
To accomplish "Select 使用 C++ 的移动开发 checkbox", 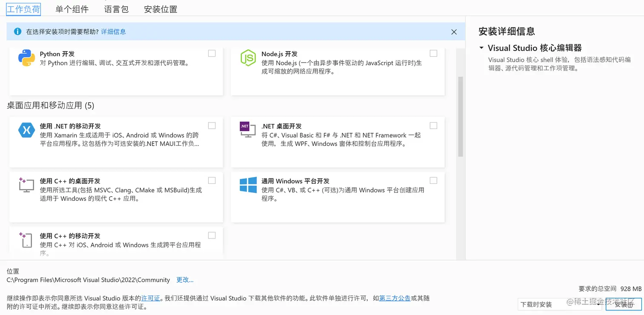I will 212,235.
